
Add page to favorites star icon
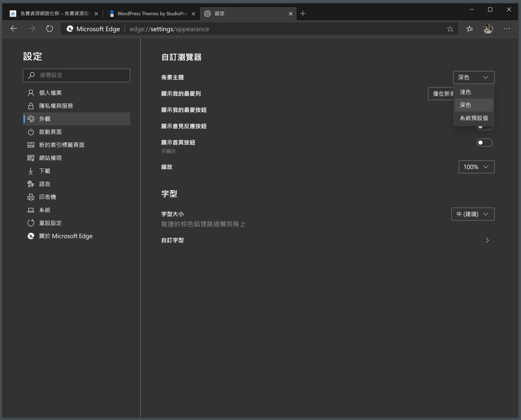450,29
